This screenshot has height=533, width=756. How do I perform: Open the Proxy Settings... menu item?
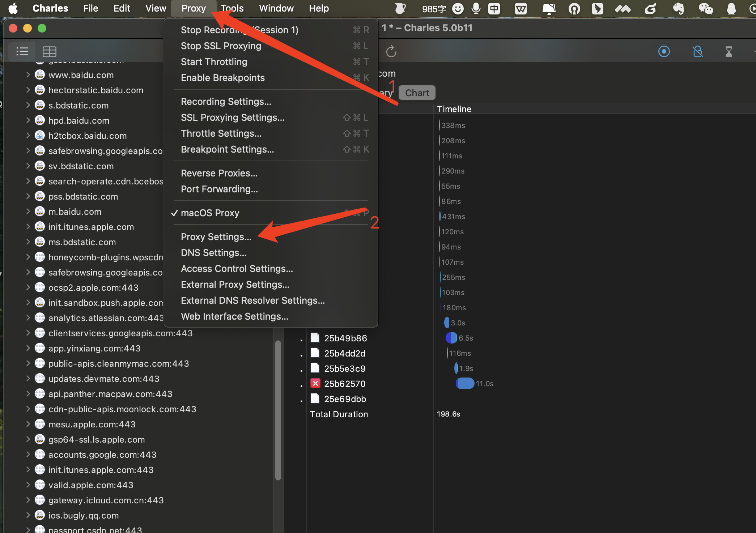[x=271, y=237]
